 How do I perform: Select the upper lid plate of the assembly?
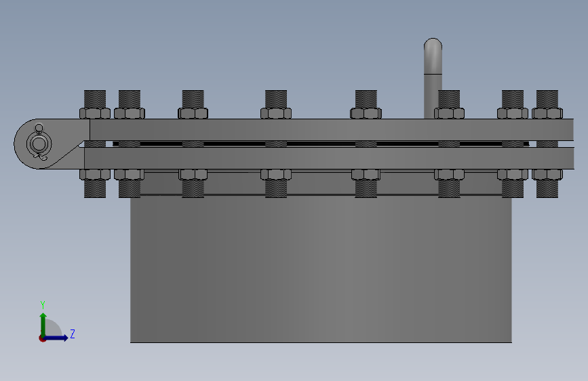click(332, 129)
